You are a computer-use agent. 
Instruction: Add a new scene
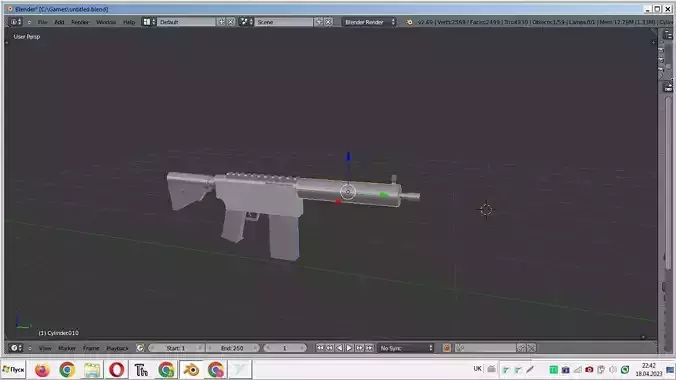tap(319, 22)
